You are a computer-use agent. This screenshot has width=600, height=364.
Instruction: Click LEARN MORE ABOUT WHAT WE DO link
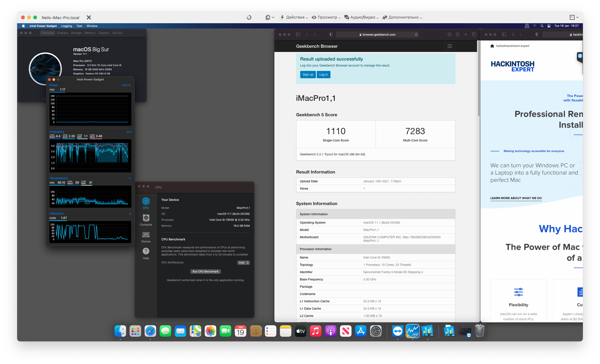[516, 198]
